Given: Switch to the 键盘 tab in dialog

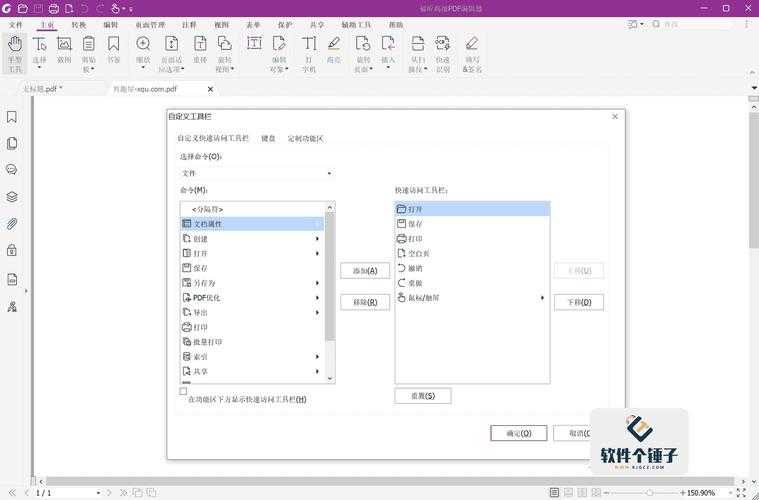Looking at the screenshot, I should pos(268,138).
